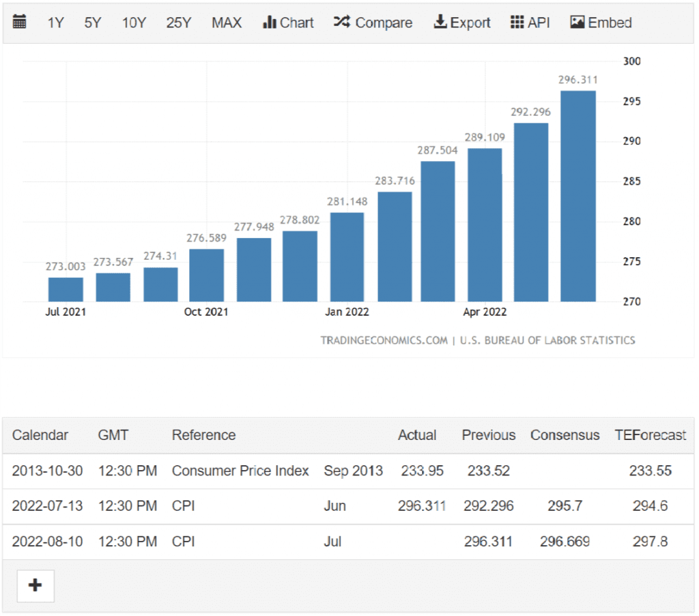Click the Calendar column header

[x=40, y=435]
